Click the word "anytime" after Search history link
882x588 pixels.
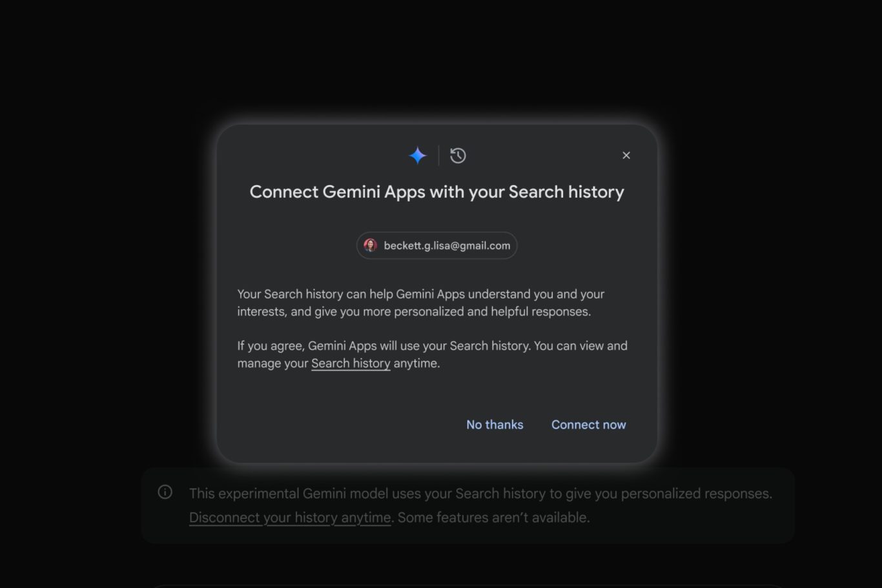click(x=416, y=363)
